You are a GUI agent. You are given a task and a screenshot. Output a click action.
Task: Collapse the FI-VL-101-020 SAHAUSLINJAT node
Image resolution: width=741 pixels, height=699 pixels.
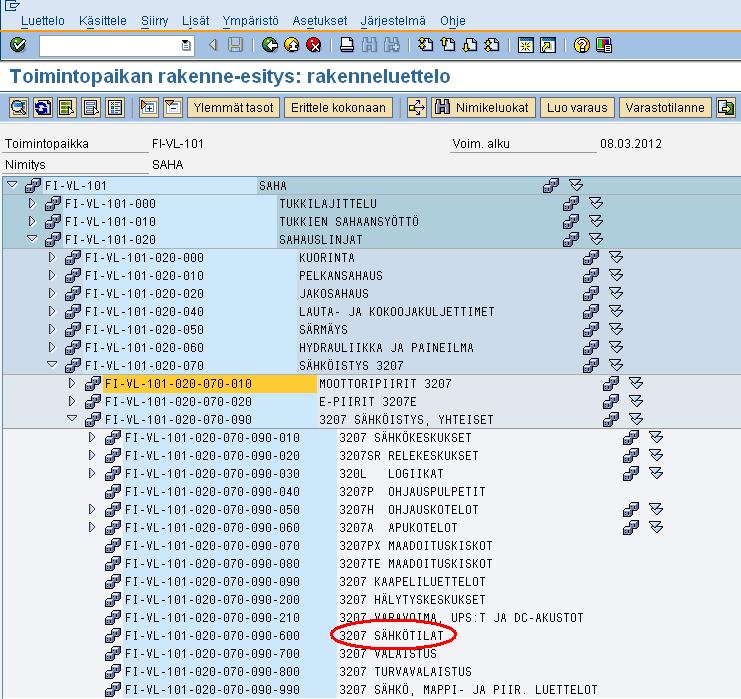pos(32,239)
